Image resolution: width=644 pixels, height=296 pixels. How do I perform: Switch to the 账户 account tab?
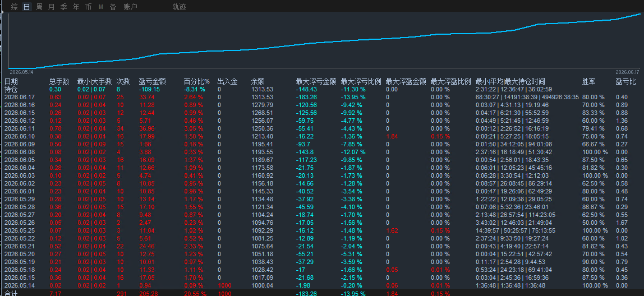(x=131, y=7)
